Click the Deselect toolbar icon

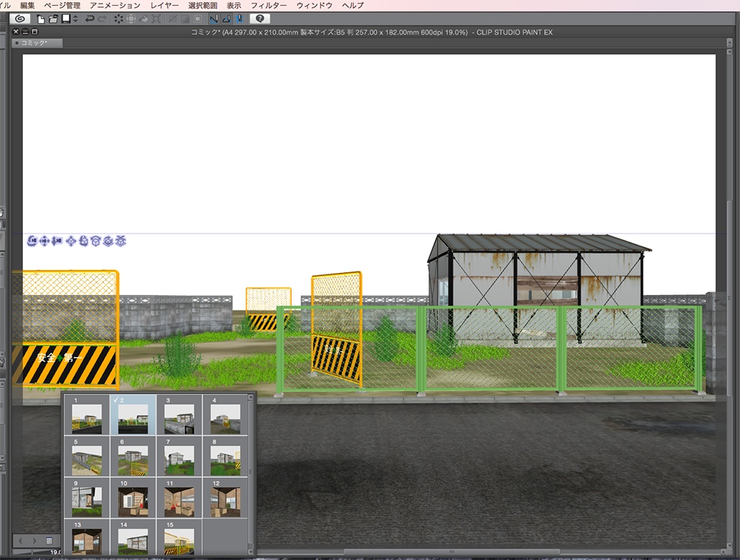(x=172, y=19)
